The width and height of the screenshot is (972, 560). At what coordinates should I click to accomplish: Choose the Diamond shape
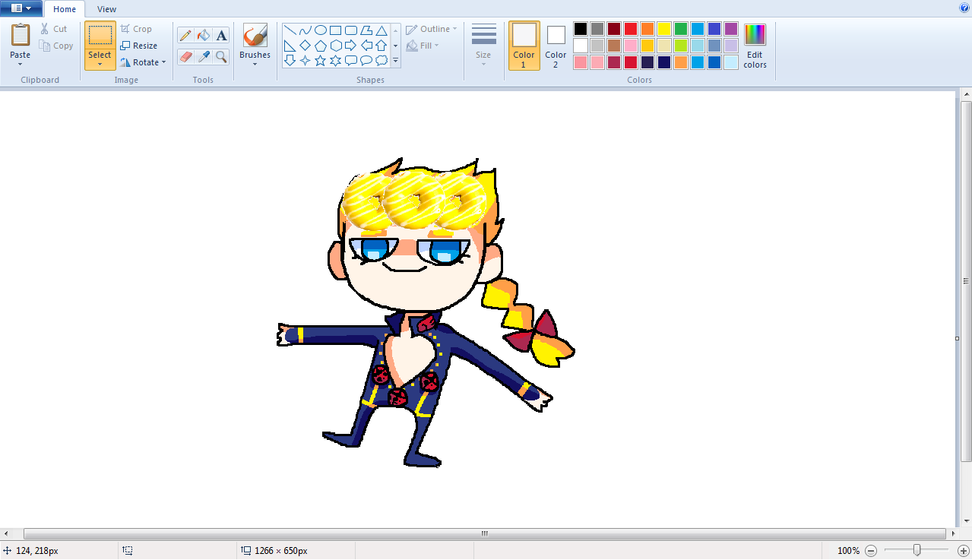(x=306, y=46)
